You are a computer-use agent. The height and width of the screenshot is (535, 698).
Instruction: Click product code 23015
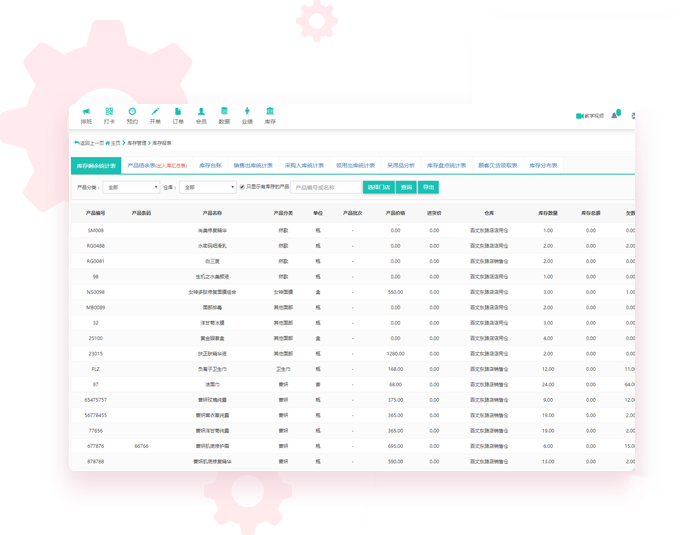(95, 354)
